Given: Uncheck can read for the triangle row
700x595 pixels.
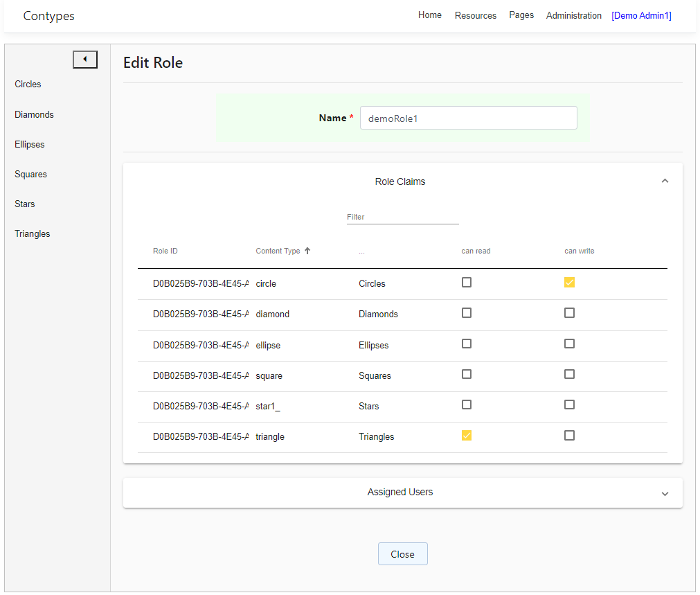Looking at the screenshot, I should pyautogui.click(x=467, y=436).
